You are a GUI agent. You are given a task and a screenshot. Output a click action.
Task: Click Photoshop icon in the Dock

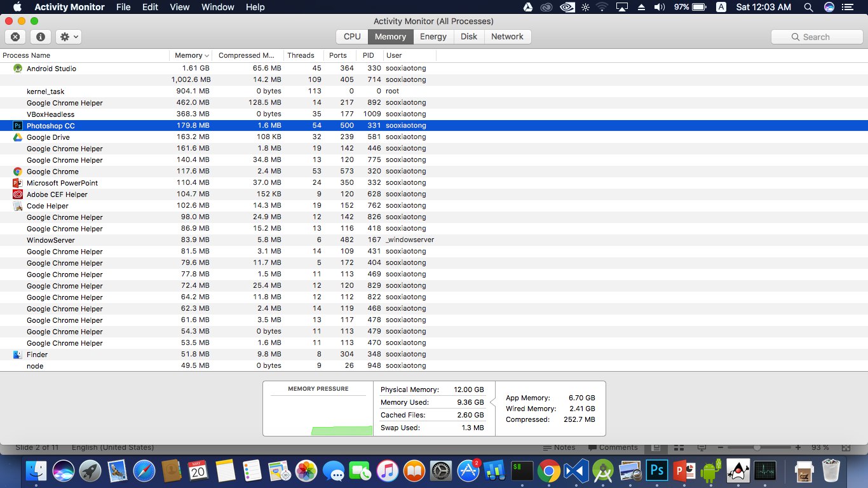[656, 471]
